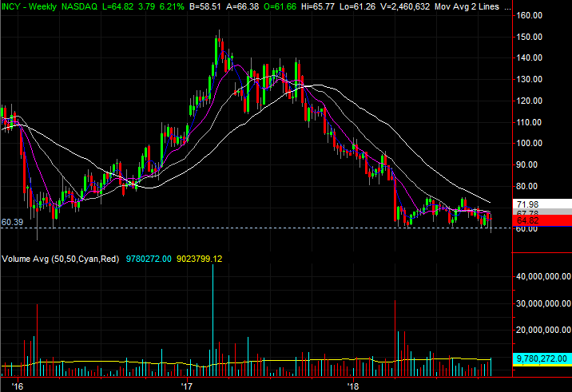Viewport: 572px width, 392px height.
Task: Click the 60.39 support line label
Action: point(13,222)
